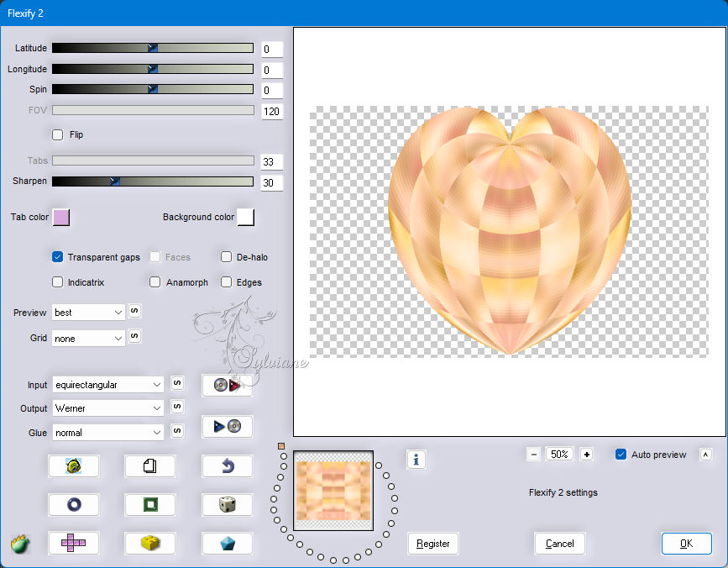Open the Input equirectangular dropdown

[x=108, y=385]
